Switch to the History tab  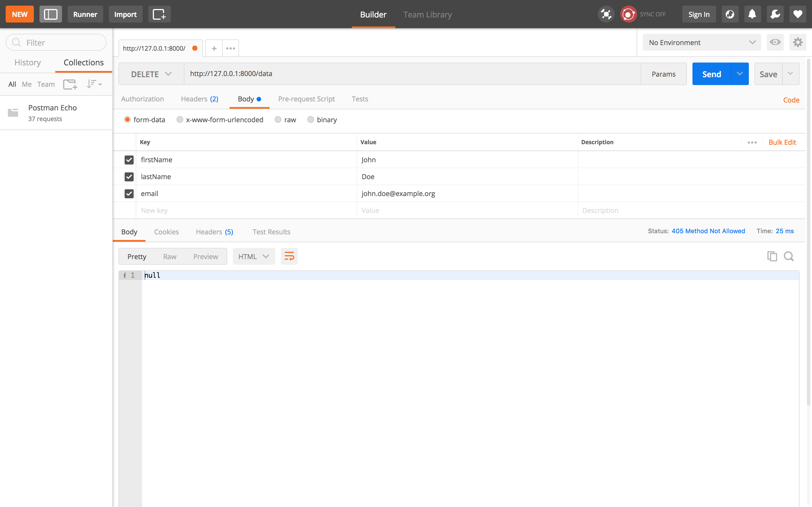point(28,62)
